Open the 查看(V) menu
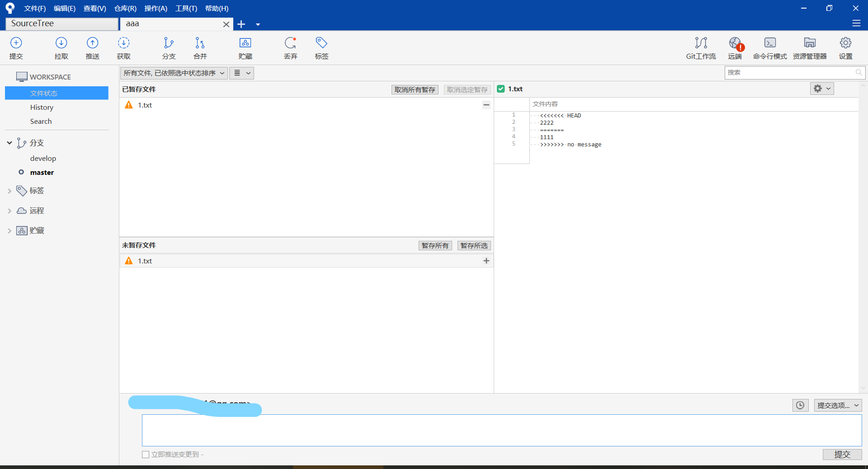Screen dimensions: 868x469 coord(94,9)
